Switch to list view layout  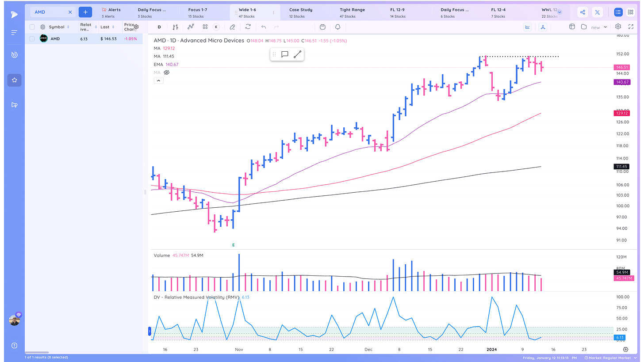click(x=618, y=12)
